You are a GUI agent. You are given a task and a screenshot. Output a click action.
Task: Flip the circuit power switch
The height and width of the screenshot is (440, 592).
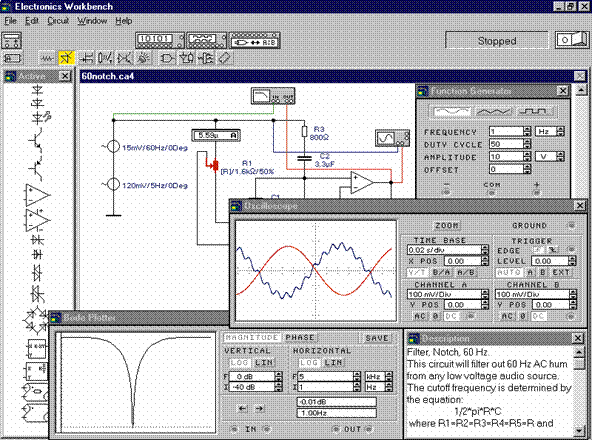[572, 40]
